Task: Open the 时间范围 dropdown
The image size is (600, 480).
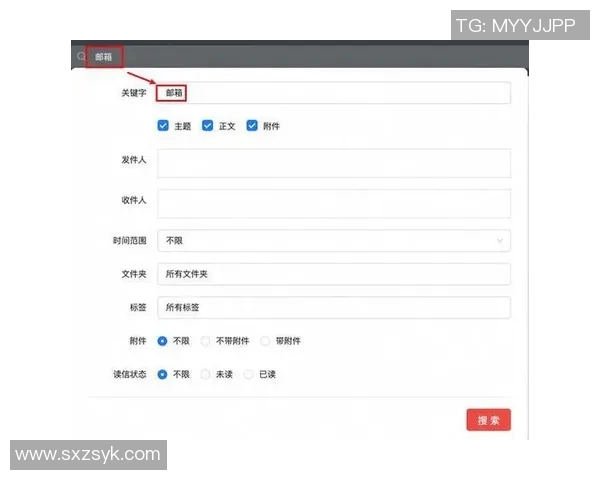Action: (333, 241)
